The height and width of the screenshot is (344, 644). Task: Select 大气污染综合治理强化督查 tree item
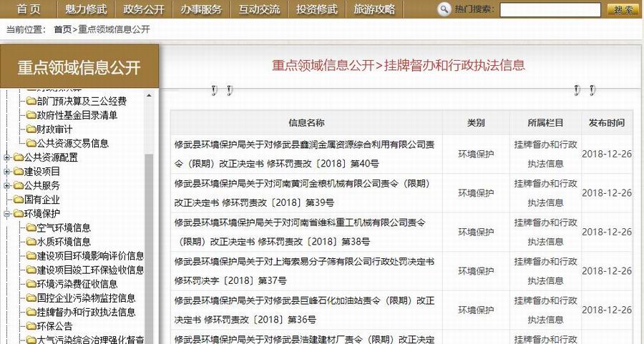(x=90, y=340)
